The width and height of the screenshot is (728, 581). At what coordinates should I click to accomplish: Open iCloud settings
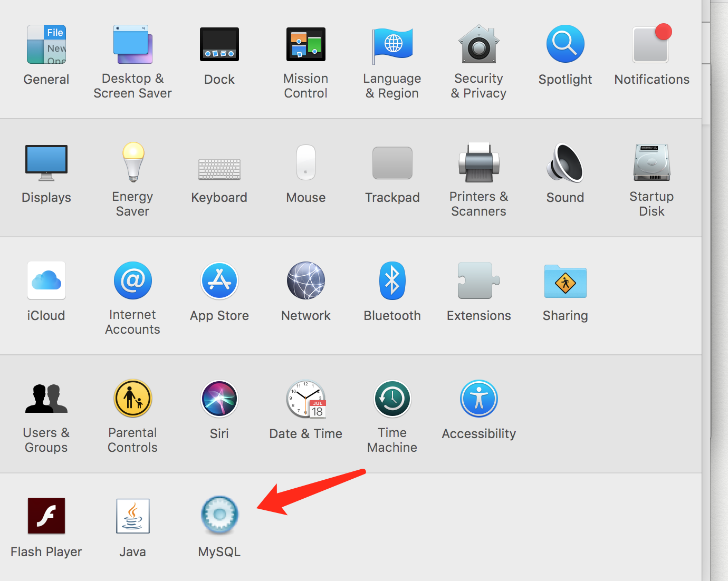[x=46, y=280]
